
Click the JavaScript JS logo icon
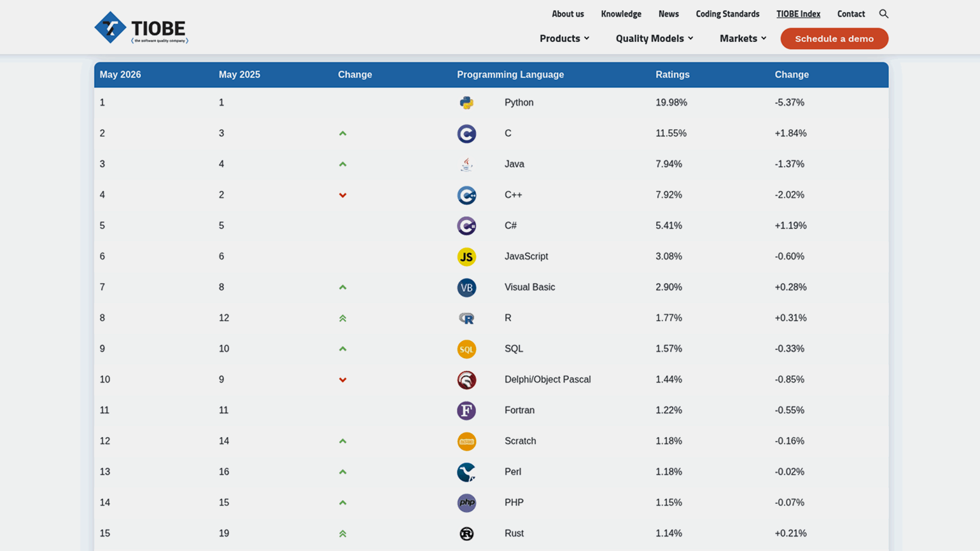(466, 256)
